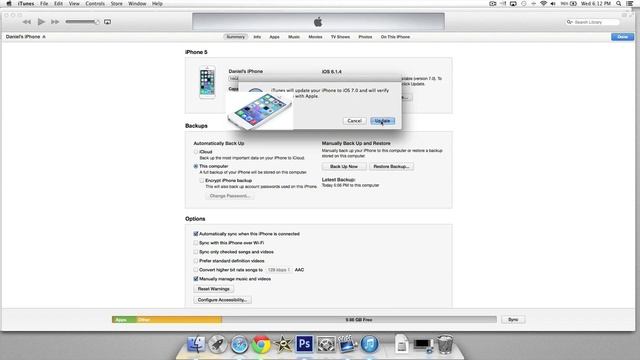The width and height of the screenshot is (640, 360).
Task: Click the Fast forward next track button
Action: 55,22
